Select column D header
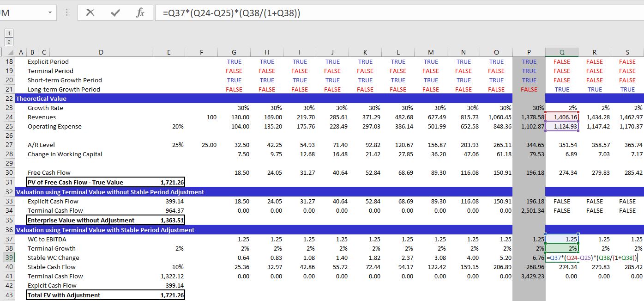The width and height of the screenshot is (644, 301). [x=102, y=52]
